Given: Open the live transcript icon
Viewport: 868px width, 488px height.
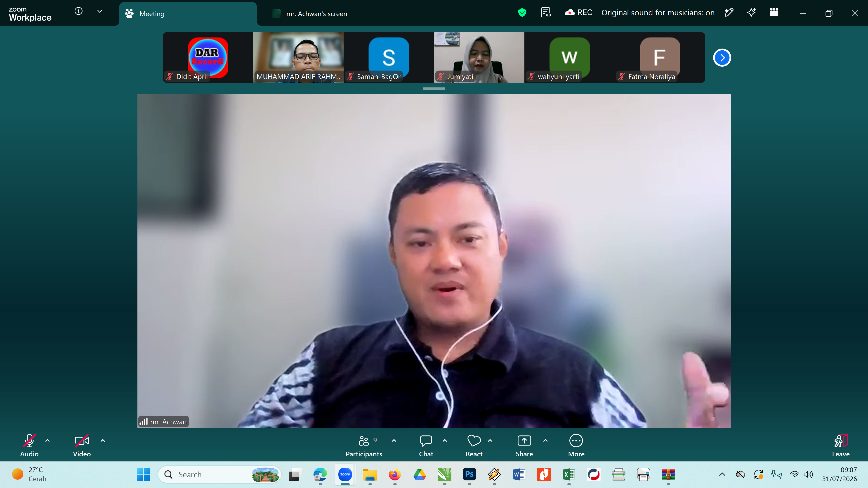Looking at the screenshot, I should pos(545,13).
